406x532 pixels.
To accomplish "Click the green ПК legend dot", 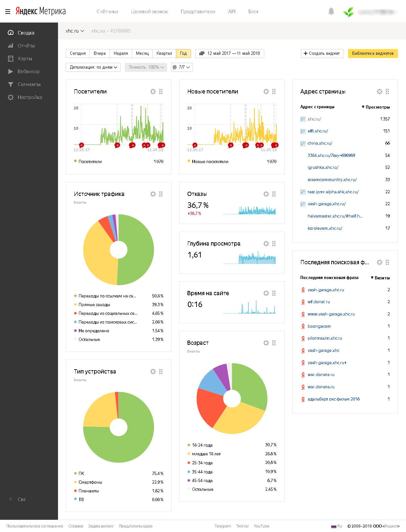I will point(75,473).
